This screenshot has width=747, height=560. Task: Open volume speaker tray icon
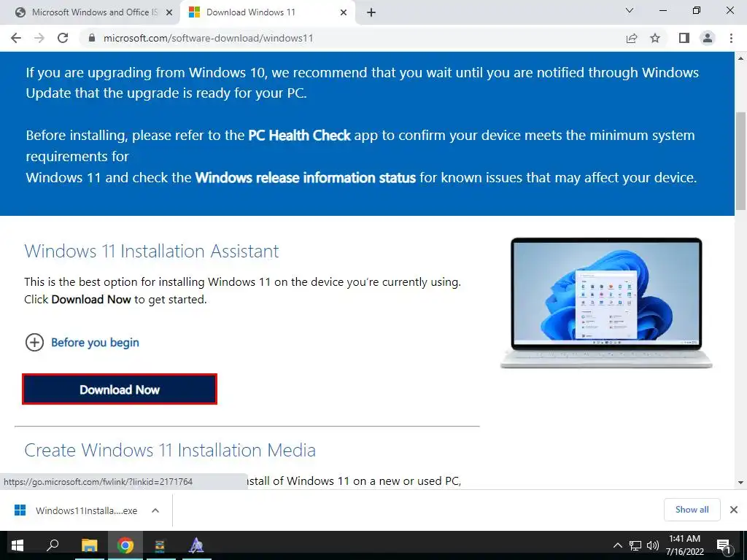[653, 545]
